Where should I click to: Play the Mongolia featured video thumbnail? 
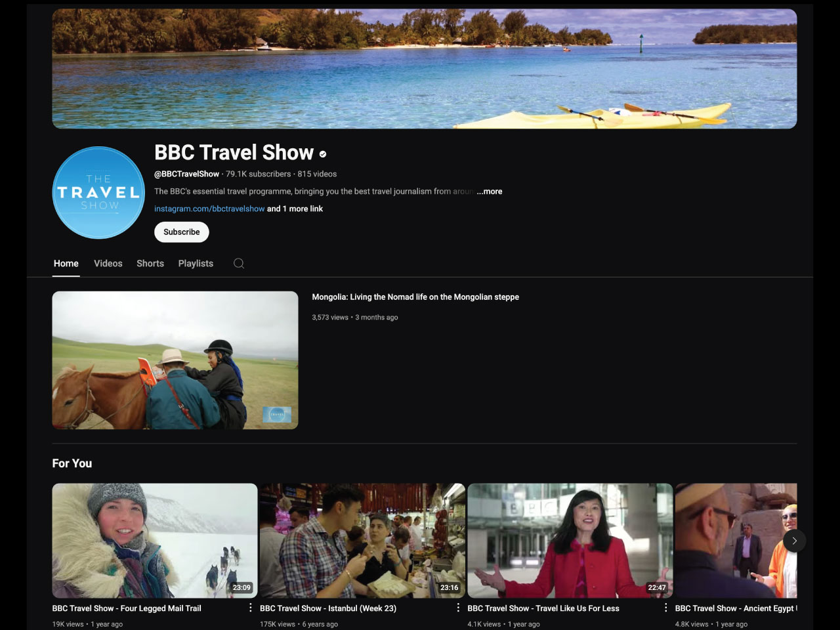pyautogui.click(x=175, y=360)
